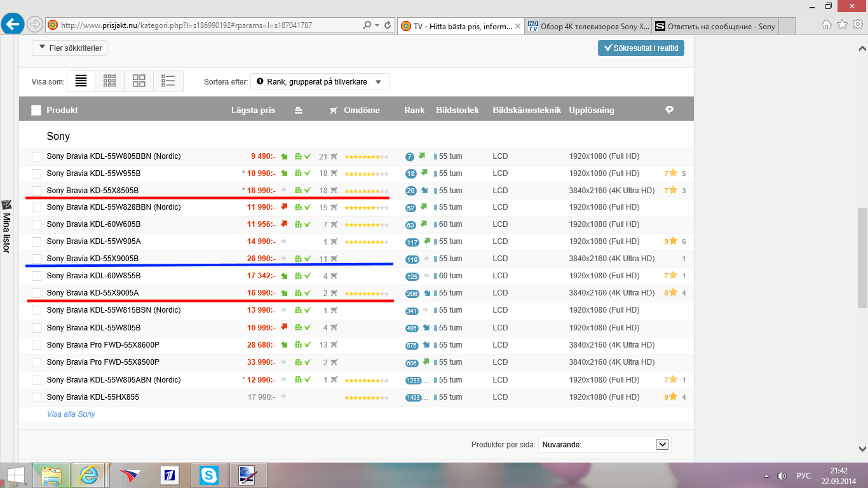Click the comments bubble column header icon
Image resolution: width=868 pixels, height=488 pixels.
[x=669, y=110]
